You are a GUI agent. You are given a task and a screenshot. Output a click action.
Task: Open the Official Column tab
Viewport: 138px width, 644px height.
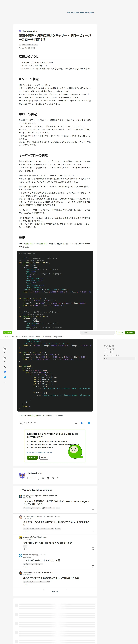click(x=43, y=337)
